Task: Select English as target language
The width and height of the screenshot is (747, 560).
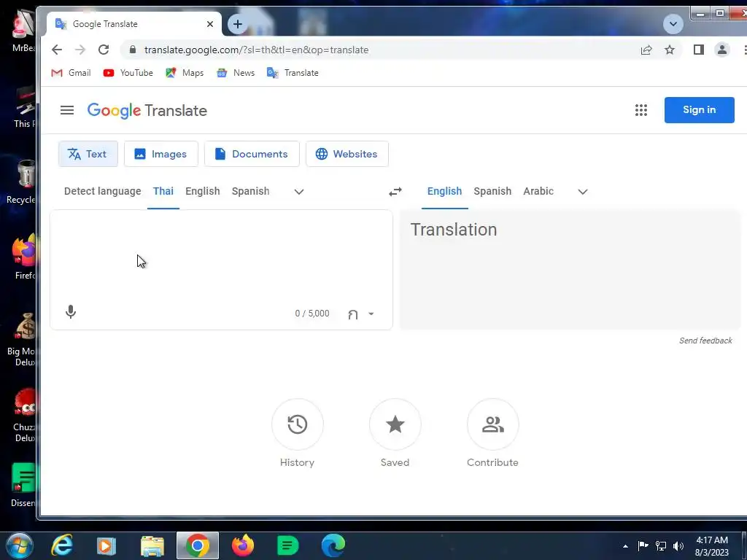Action: (x=444, y=191)
